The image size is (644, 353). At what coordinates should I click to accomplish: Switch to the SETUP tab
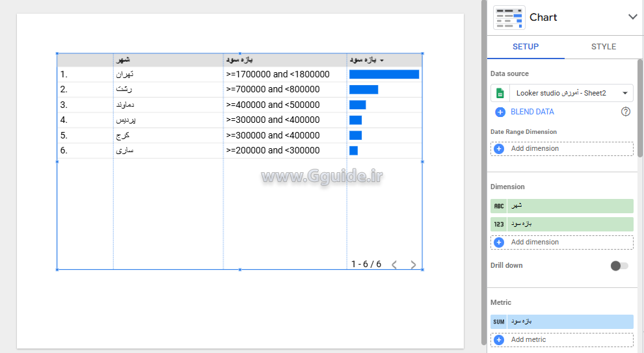click(x=525, y=47)
